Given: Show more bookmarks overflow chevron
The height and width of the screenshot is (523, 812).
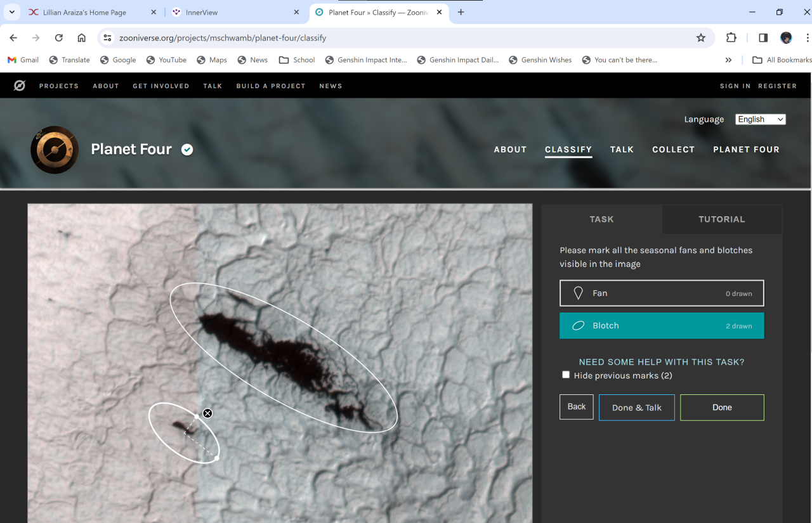Looking at the screenshot, I should point(728,60).
